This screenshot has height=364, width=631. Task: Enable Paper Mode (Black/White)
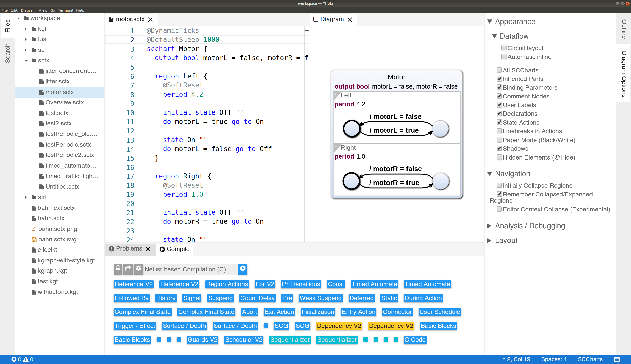tap(499, 140)
